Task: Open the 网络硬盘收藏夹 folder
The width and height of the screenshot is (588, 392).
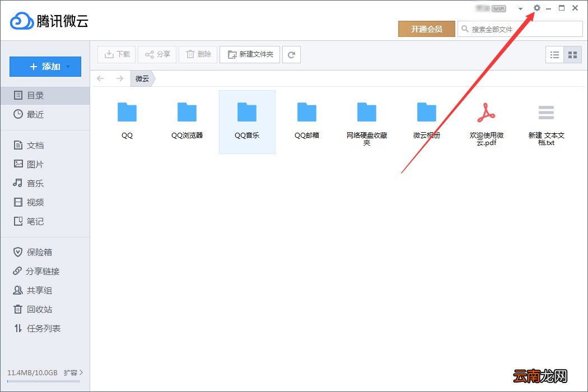Action: tap(367, 122)
